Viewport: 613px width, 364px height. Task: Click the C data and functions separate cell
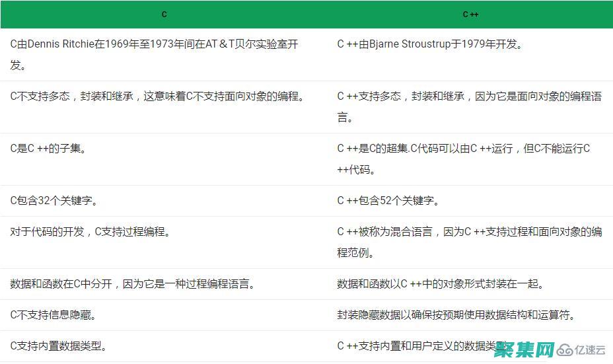point(133,284)
